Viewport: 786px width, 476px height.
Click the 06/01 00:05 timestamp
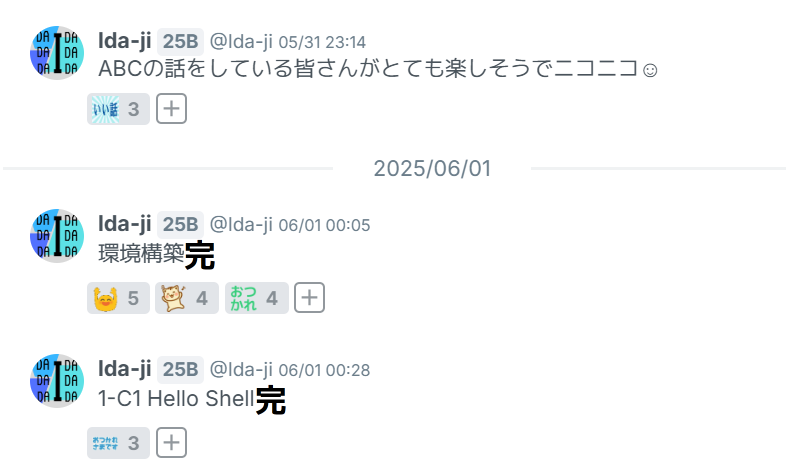click(x=324, y=225)
